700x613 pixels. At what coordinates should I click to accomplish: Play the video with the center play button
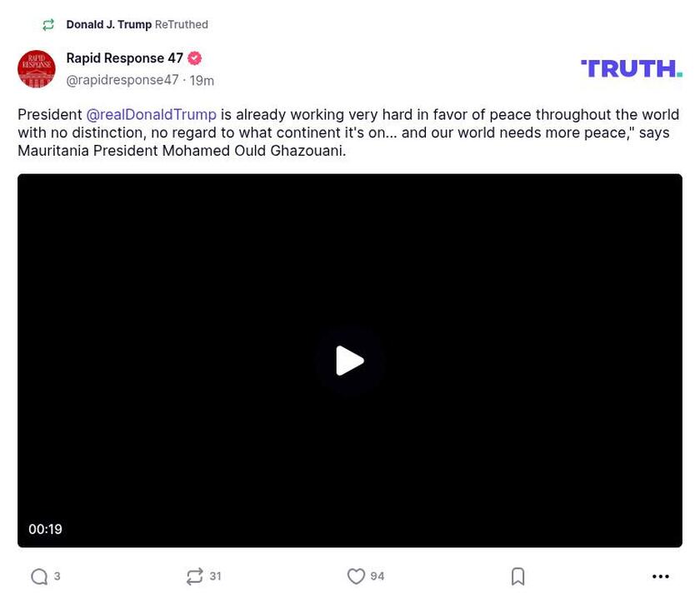point(350,361)
